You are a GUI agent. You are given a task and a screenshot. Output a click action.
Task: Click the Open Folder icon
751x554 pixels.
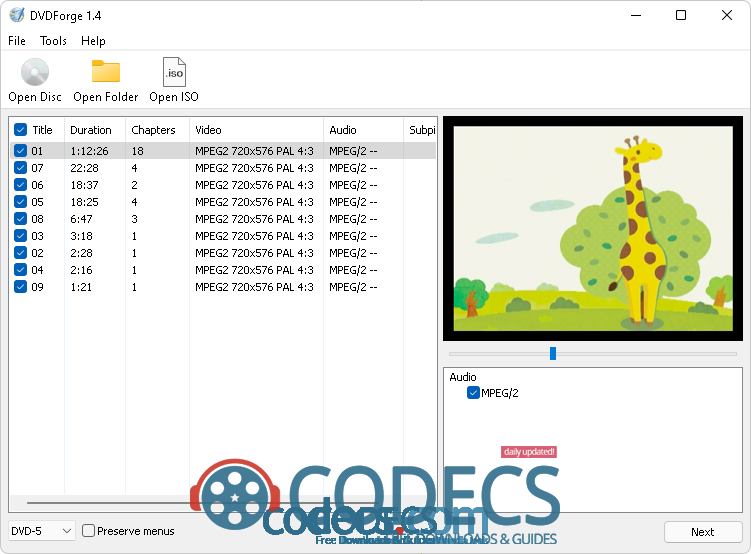point(105,73)
